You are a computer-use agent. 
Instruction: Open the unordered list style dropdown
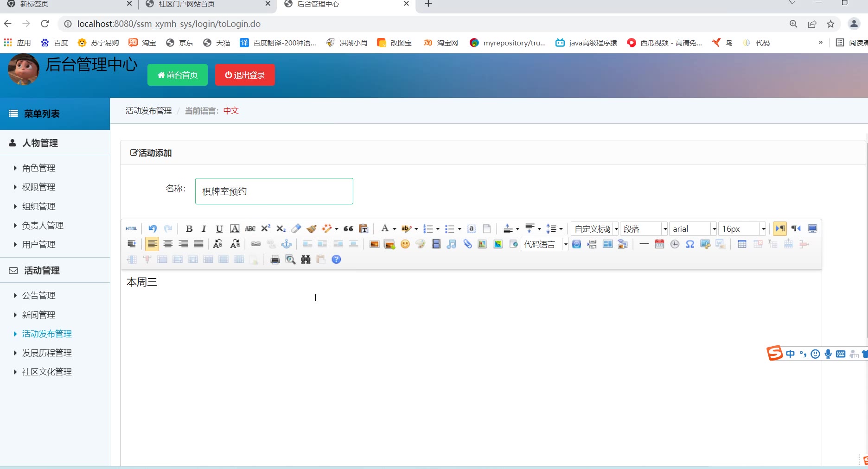point(460,229)
